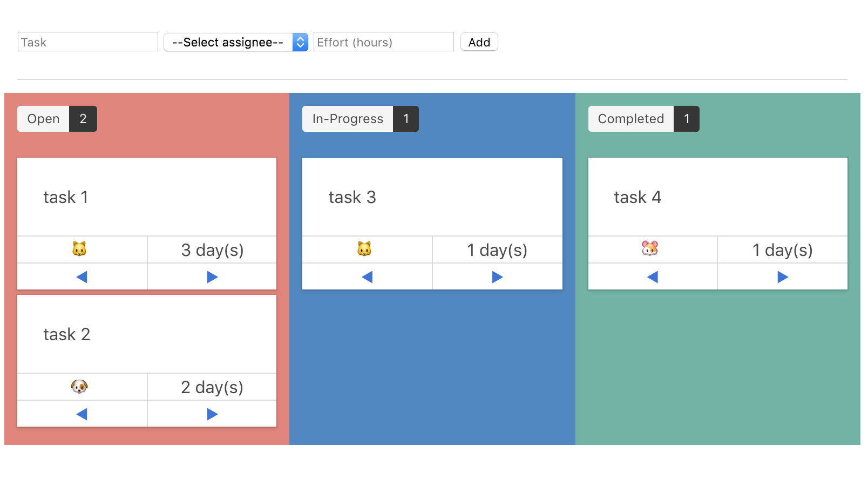Advance task 2 with its right arrow
Image resolution: width=868 pixels, height=499 pixels.
click(212, 414)
